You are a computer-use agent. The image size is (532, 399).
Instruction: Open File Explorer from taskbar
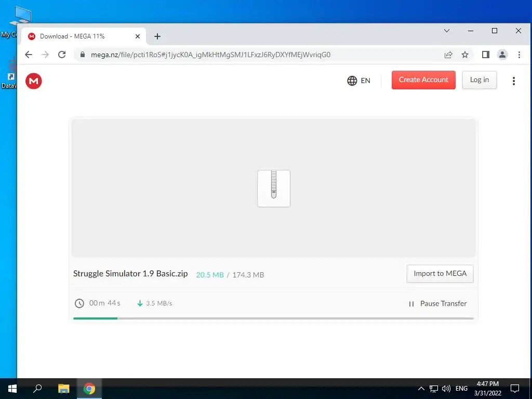click(63, 389)
